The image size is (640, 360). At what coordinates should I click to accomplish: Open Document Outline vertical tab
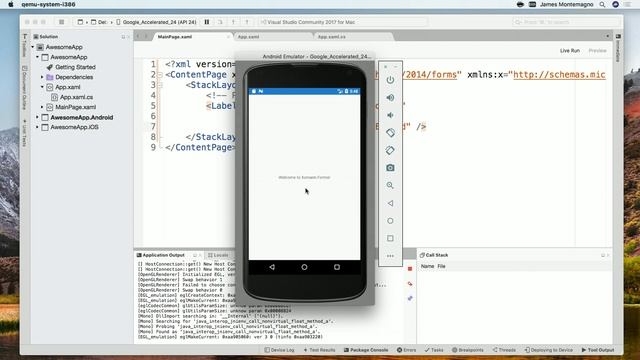pos(25,88)
